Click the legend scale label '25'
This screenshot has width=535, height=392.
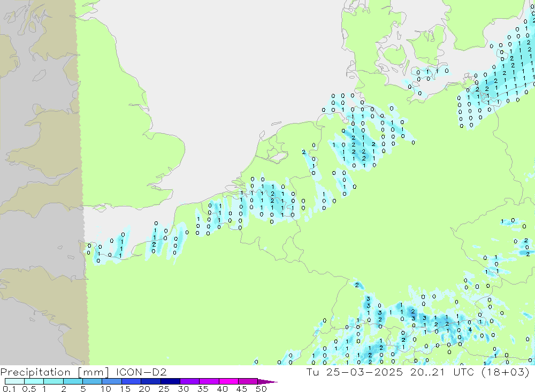(164, 389)
